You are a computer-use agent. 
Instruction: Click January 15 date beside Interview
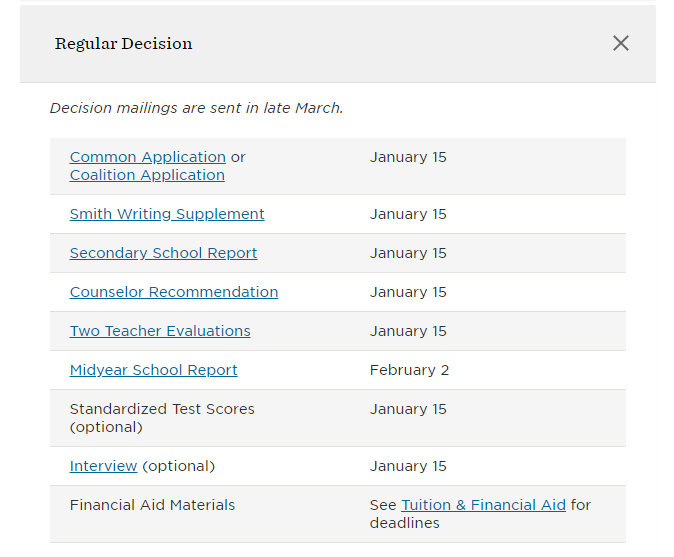[408, 466]
